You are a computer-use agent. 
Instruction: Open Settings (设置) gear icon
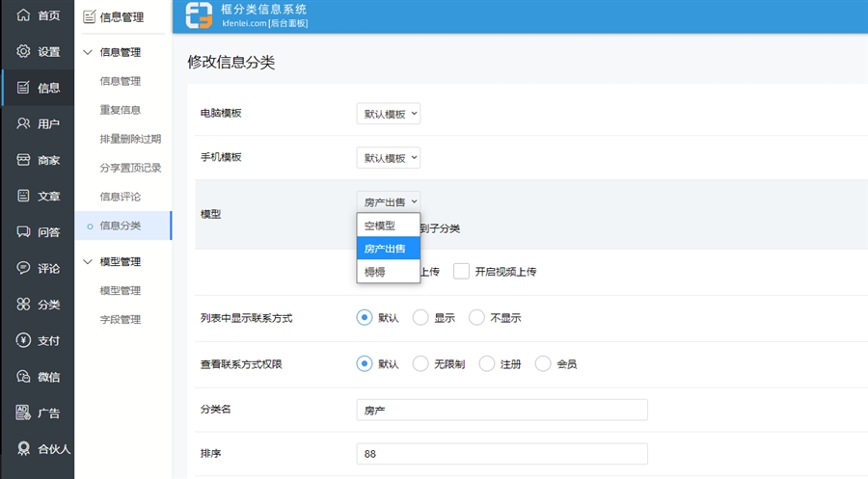click(24, 51)
